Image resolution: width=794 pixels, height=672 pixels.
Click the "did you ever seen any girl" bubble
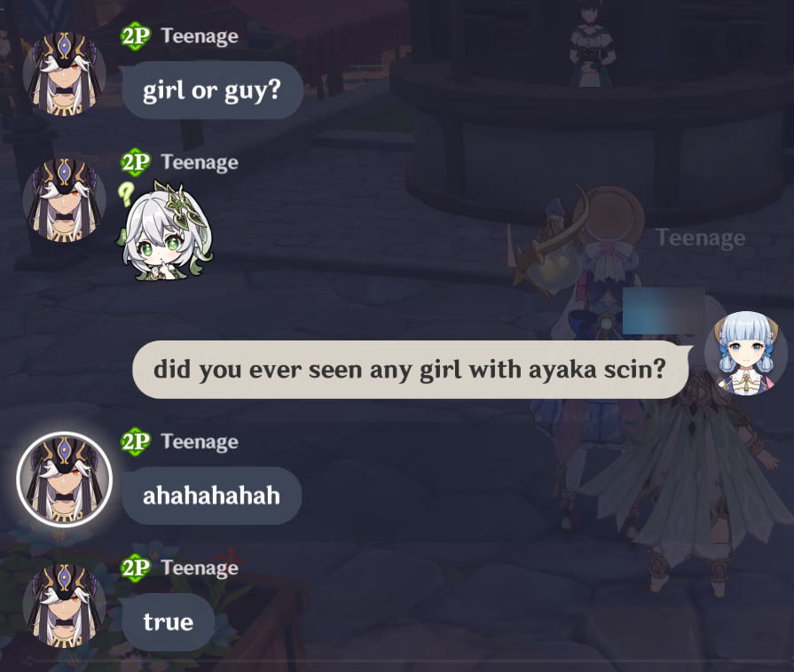(411, 370)
